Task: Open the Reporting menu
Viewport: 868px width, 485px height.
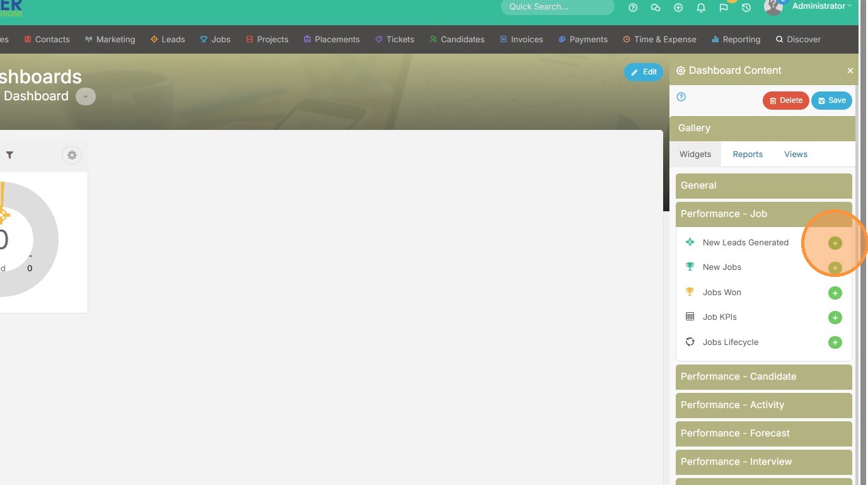Action: (x=736, y=39)
